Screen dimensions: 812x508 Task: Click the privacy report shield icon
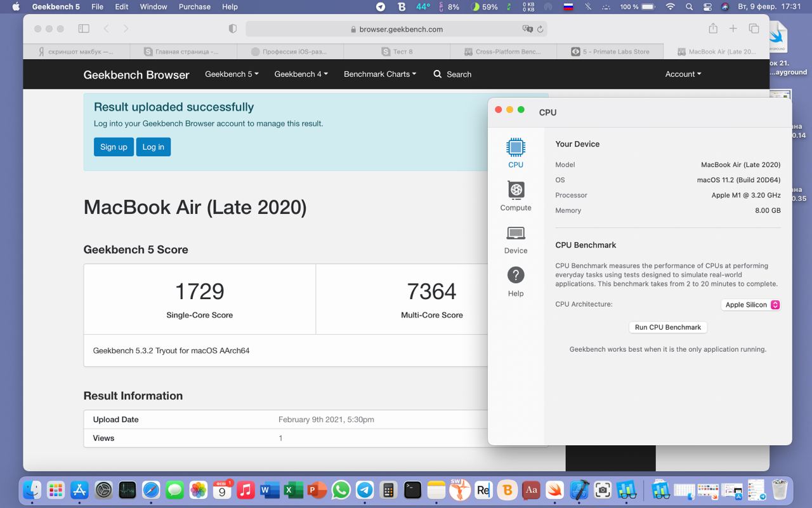tap(232, 29)
